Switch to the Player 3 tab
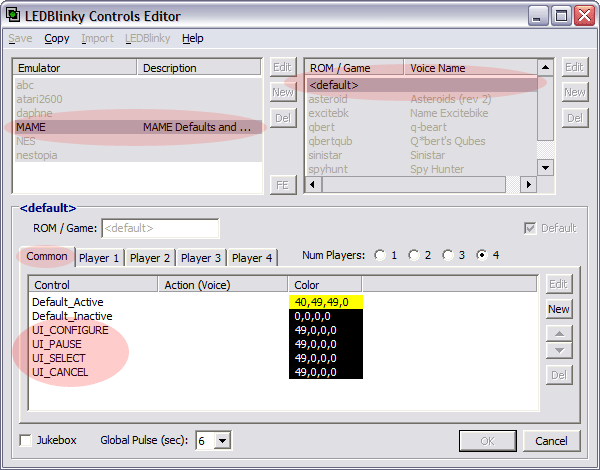The width and height of the screenshot is (600, 470). pyautogui.click(x=201, y=258)
